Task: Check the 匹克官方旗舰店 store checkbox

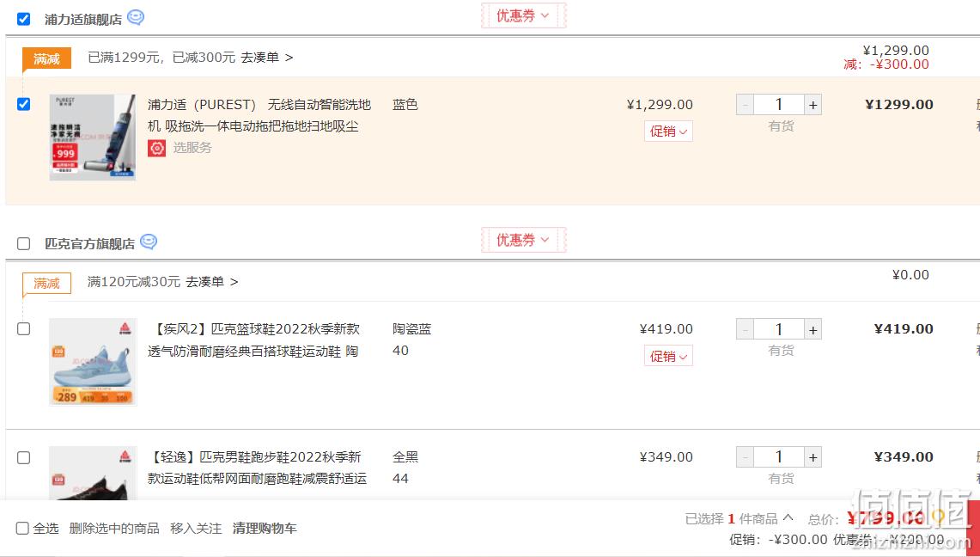Action: point(24,243)
